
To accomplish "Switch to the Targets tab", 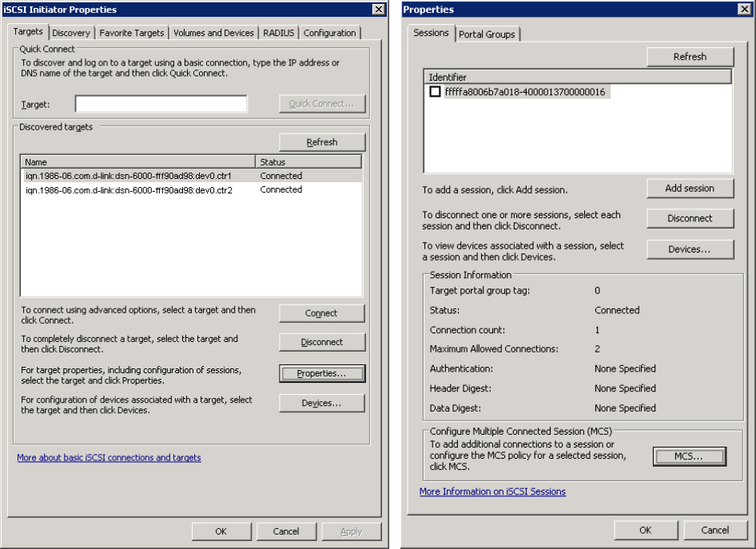I will click(x=28, y=31).
